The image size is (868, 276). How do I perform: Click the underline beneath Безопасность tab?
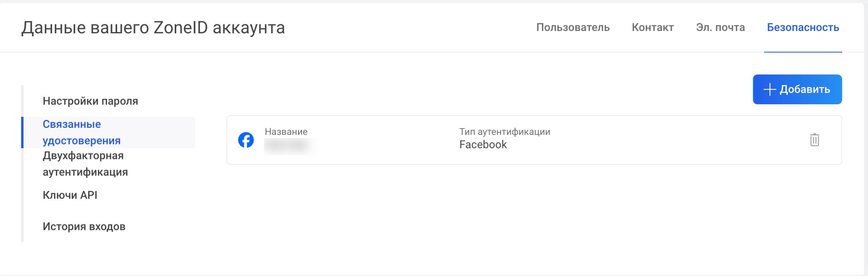click(803, 52)
